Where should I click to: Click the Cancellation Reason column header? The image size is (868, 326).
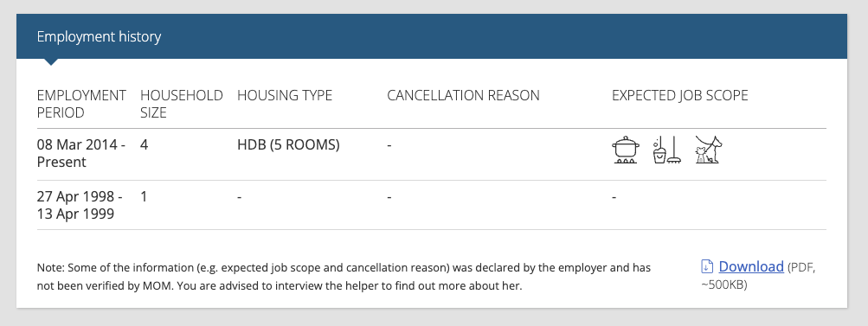pos(463,95)
